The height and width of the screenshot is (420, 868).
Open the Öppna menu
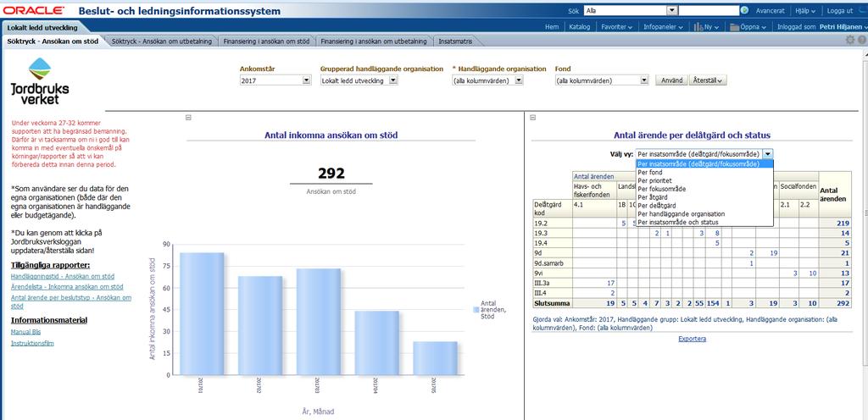[x=748, y=26]
